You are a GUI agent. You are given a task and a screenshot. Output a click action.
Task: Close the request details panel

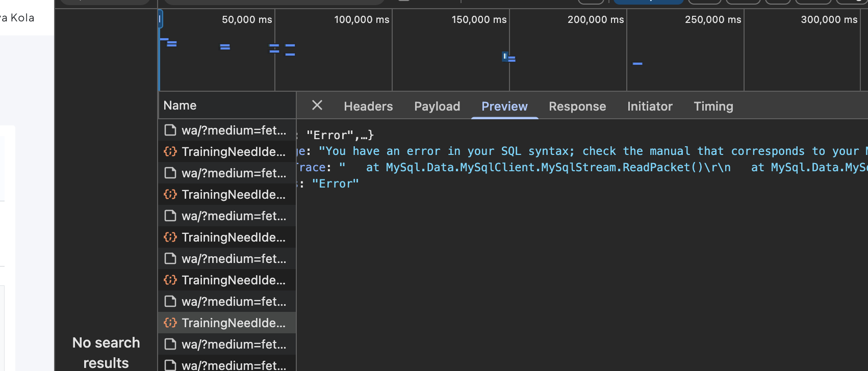tap(317, 105)
